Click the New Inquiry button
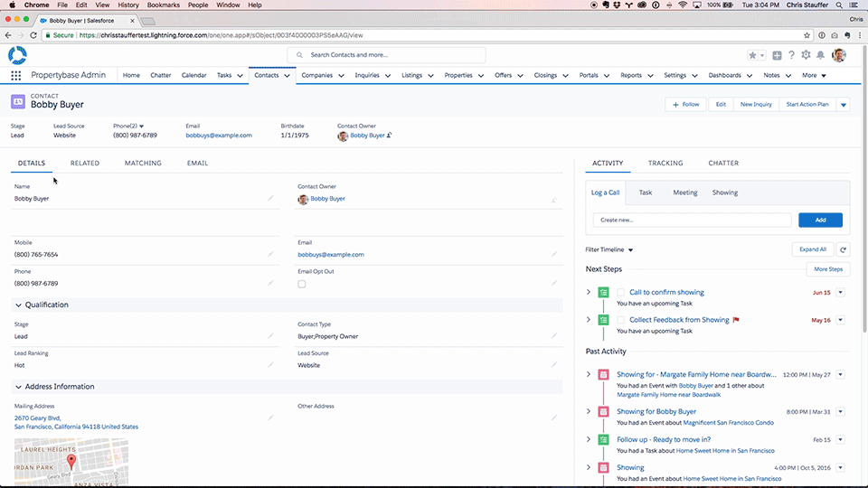 coord(756,105)
